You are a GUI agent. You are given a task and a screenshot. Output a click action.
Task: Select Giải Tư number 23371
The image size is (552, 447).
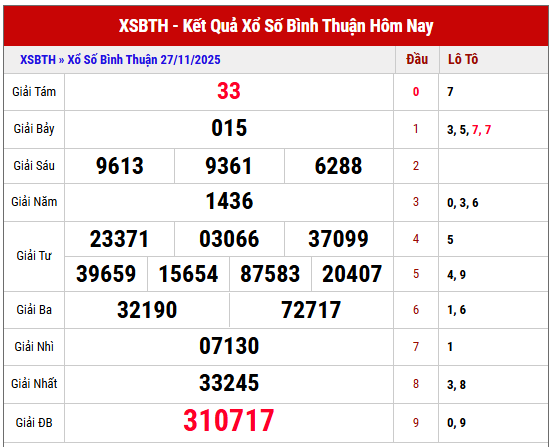coord(119,239)
